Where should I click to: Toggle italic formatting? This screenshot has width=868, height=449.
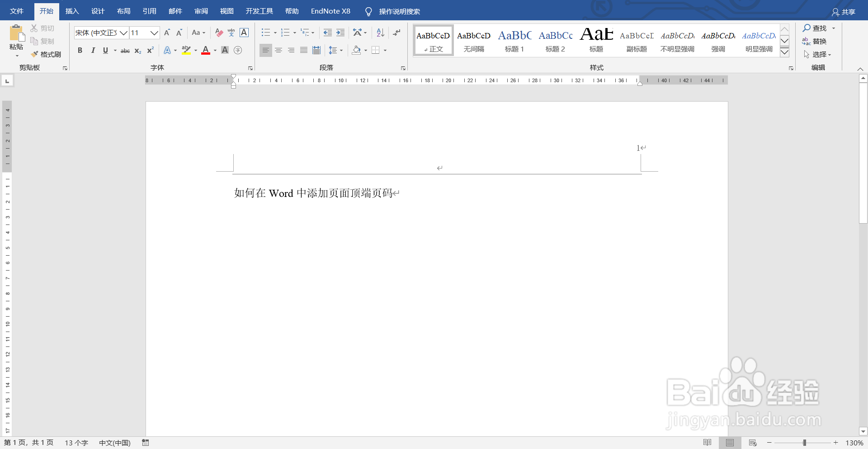tap(93, 50)
